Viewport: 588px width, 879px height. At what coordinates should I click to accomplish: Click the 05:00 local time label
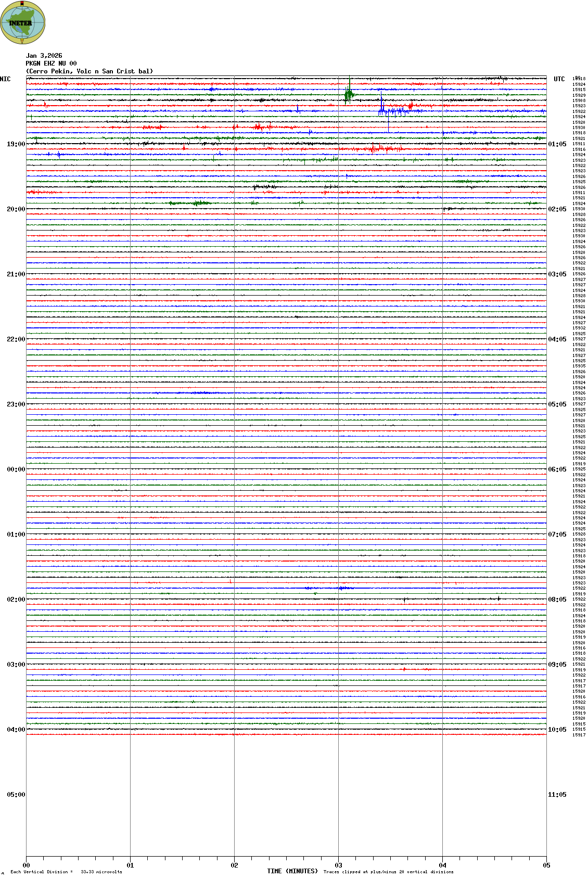point(16,795)
